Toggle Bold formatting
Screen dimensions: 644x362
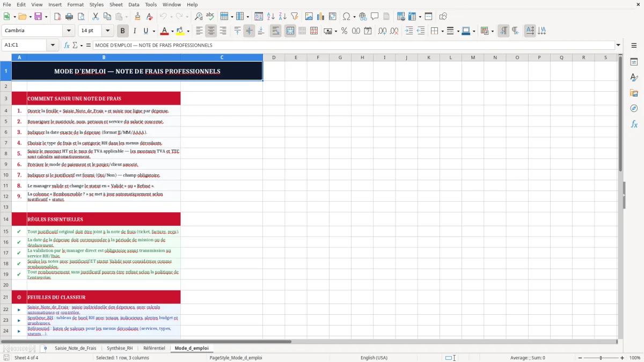pos(122,31)
